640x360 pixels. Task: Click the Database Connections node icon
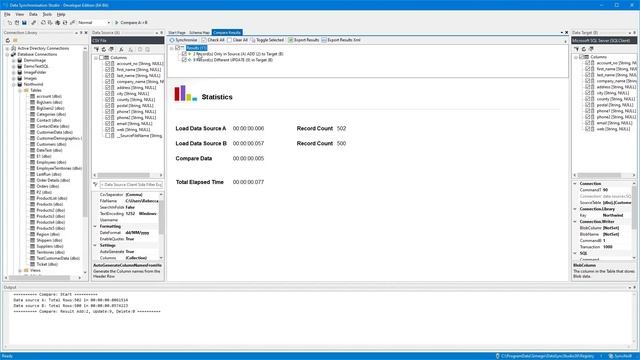click(x=13, y=54)
